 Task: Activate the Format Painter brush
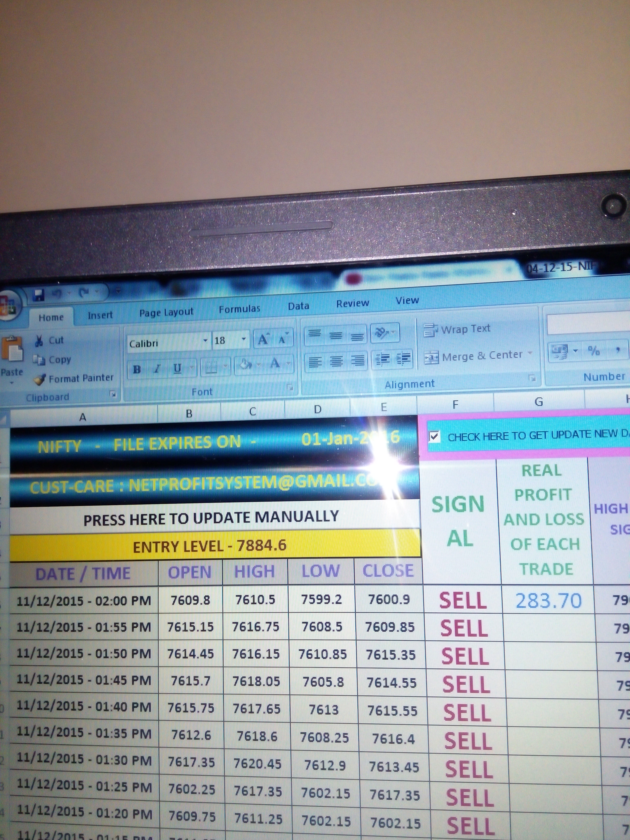[74, 378]
